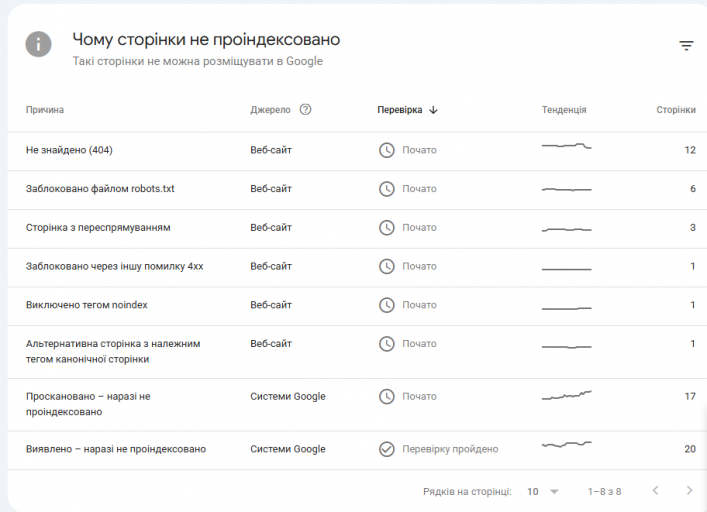The height and width of the screenshot is (512, 707).
Task: Click Перевірку пройдено status text
Action: 450,449
